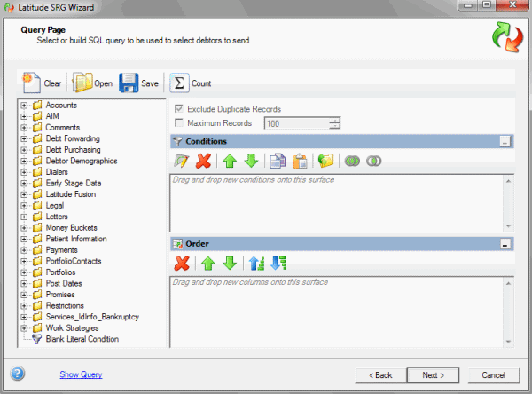The image size is (532, 394).
Task: Sort ascending using blue up arrow in Order
Action: pyautogui.click(x=256, y=263)
